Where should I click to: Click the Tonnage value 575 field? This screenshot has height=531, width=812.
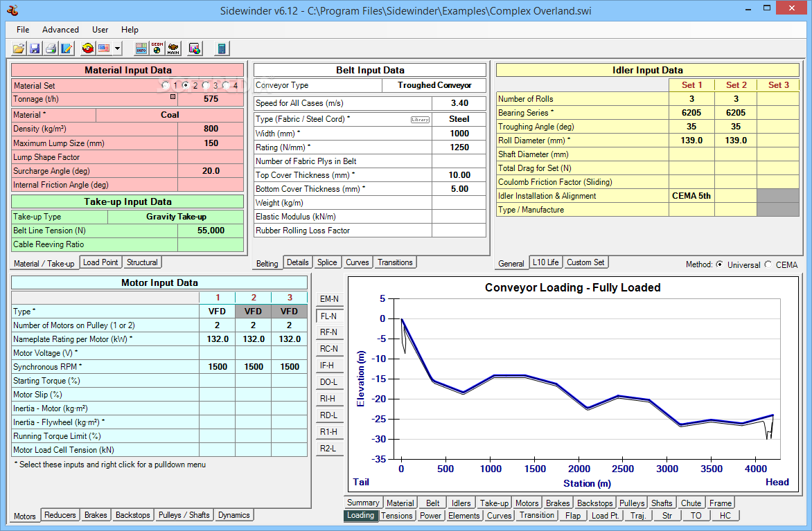pos(211,99)
